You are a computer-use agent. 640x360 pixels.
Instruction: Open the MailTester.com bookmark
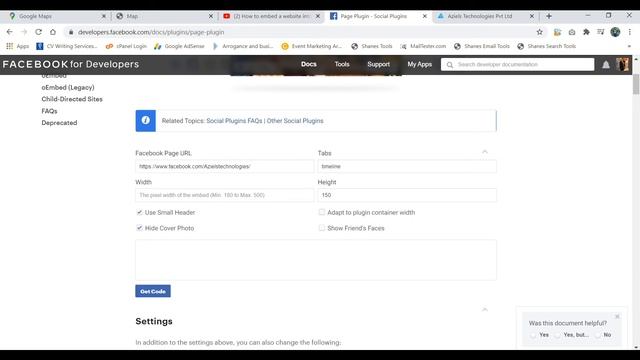[x=423, y=46]
